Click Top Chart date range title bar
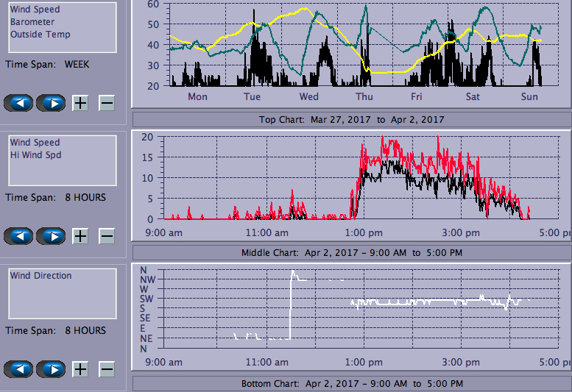 (x=351, y=119)
